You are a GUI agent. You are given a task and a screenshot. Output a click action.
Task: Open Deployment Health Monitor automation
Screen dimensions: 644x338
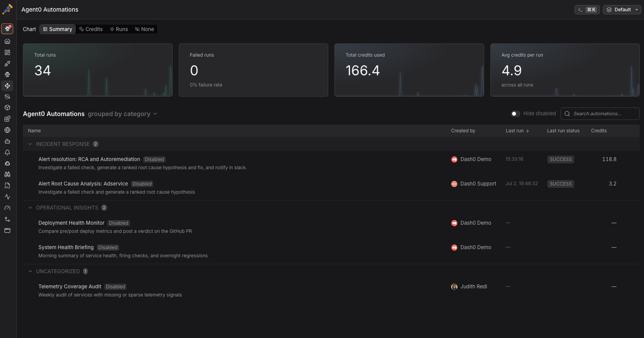click(x=71, y=223)
